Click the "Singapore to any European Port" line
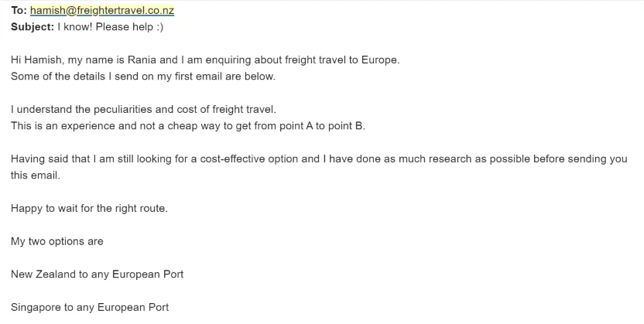The image size is (644, 324). coord(90,308)
